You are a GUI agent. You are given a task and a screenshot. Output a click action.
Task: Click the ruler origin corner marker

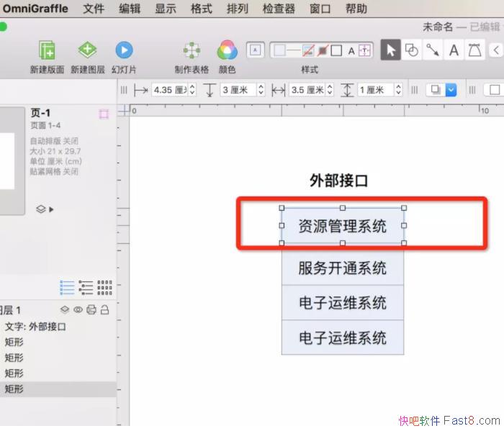123,111
